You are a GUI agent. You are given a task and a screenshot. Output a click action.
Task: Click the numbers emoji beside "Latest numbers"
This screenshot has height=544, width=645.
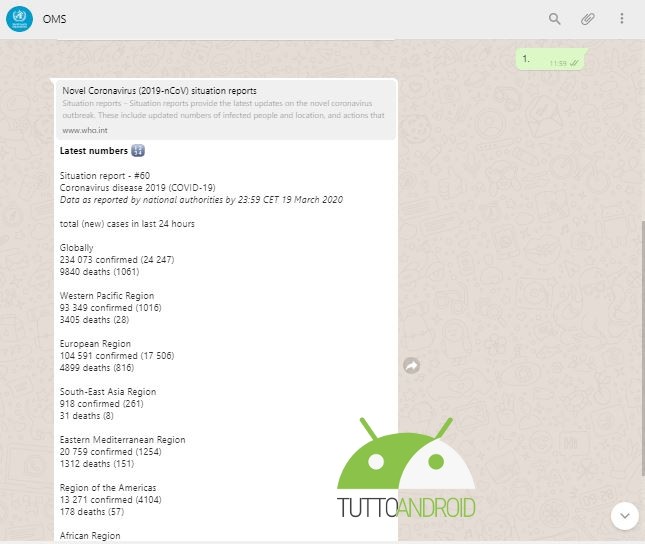[138, 151]
